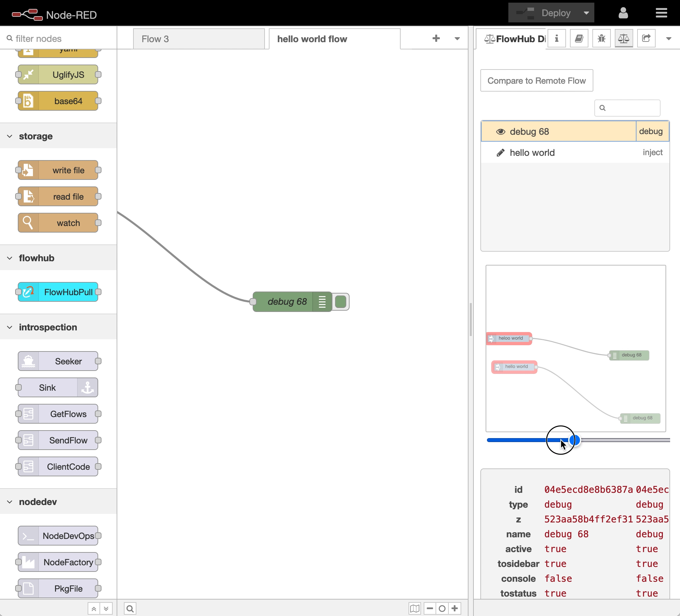Reset workspace zoom with circle button
Viewport: 680px width, 616px height.
(442, 608)
